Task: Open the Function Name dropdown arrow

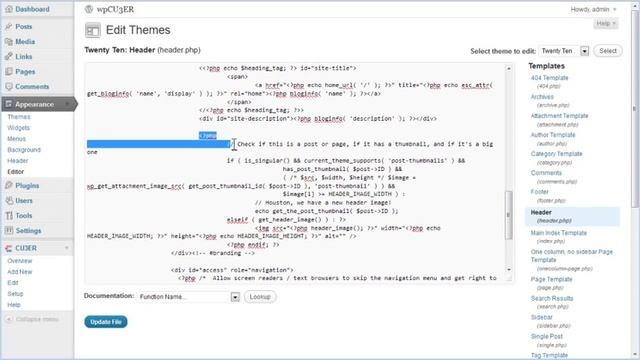Action: (x=235, y=297)
